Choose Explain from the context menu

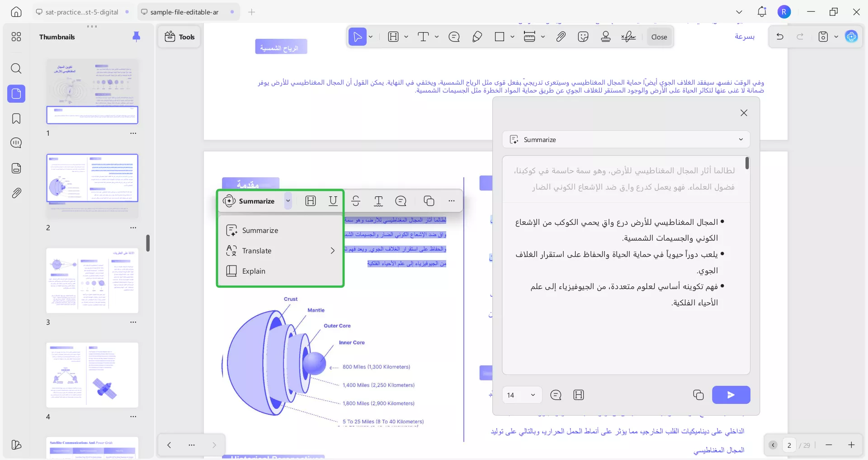253,271
